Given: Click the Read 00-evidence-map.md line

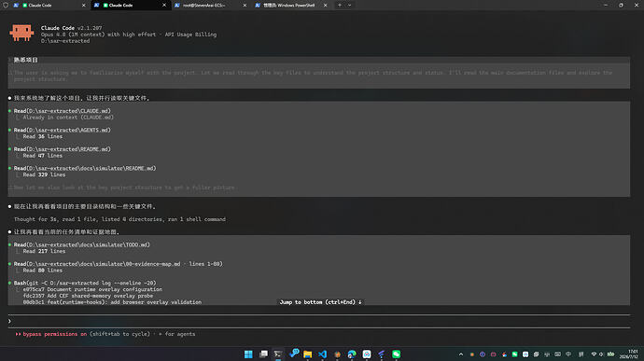Looking at the screenshot, I should [118, 264].
